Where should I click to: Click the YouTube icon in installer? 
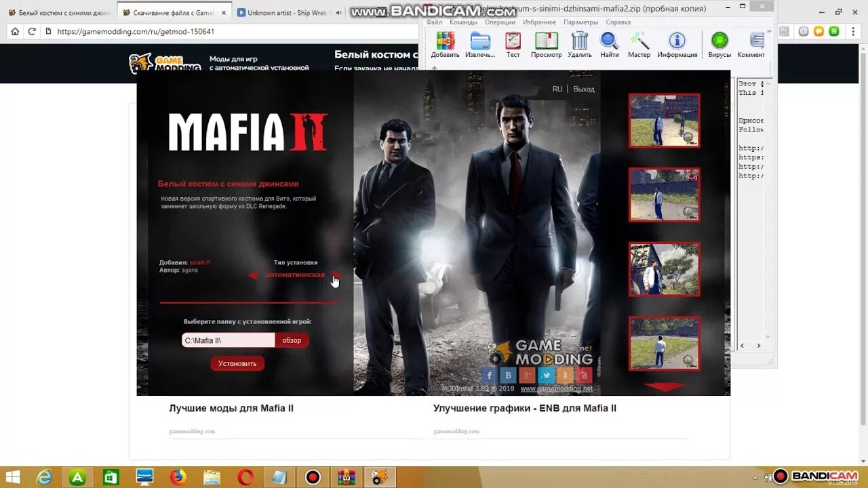[585, 375]
